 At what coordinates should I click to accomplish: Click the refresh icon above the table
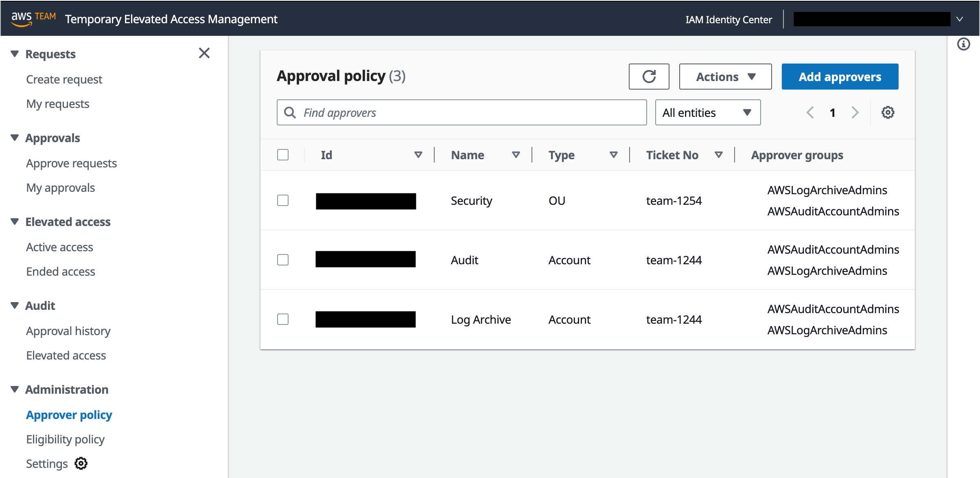point(649,76)
